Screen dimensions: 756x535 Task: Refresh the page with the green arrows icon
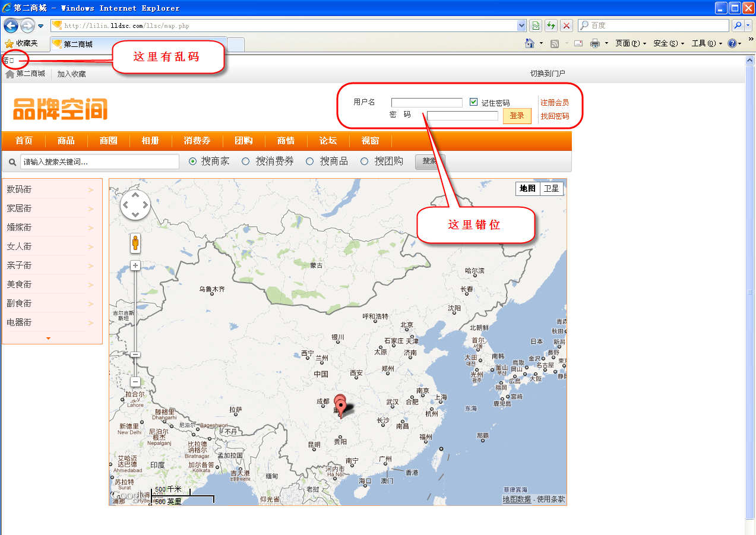[x=551, y=26]
